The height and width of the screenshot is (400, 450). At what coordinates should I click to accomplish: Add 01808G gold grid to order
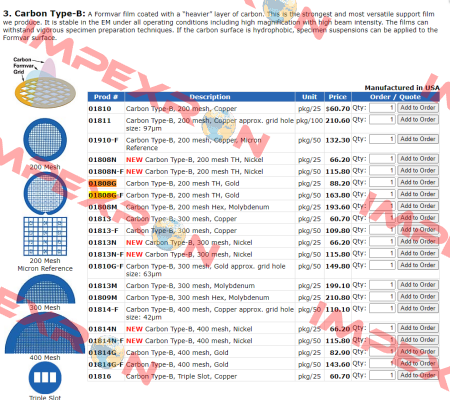(x=418, y=182)
